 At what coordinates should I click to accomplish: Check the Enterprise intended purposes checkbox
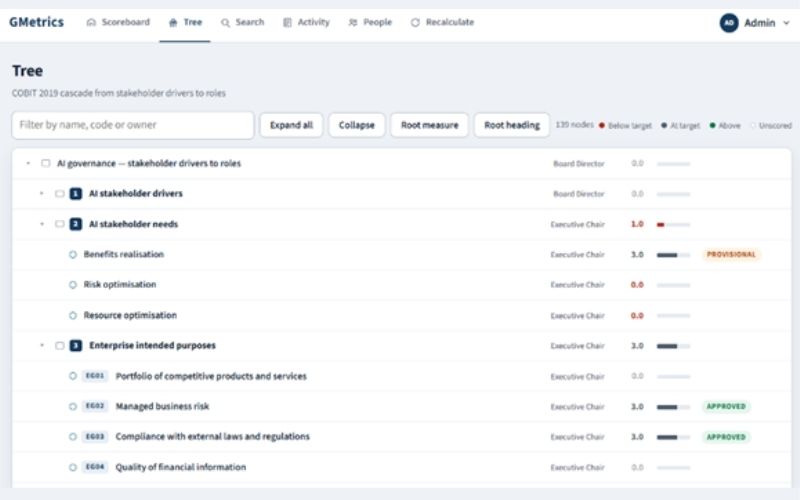tap(60, 346)
